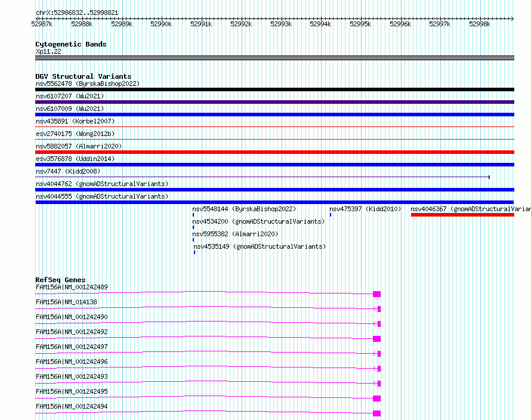This screenshot has width=531, height=420.
Task: Click the 52989k ruler tick label
Action: (x=122, y=24)
